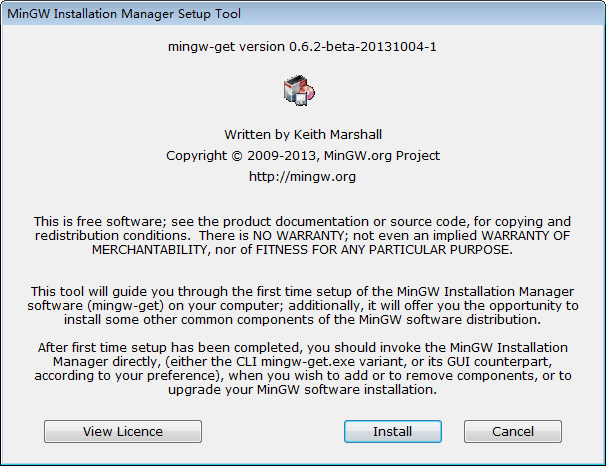Open the licence with View Licence
Viewport: 606px width, 466px height.
point(123,432)
